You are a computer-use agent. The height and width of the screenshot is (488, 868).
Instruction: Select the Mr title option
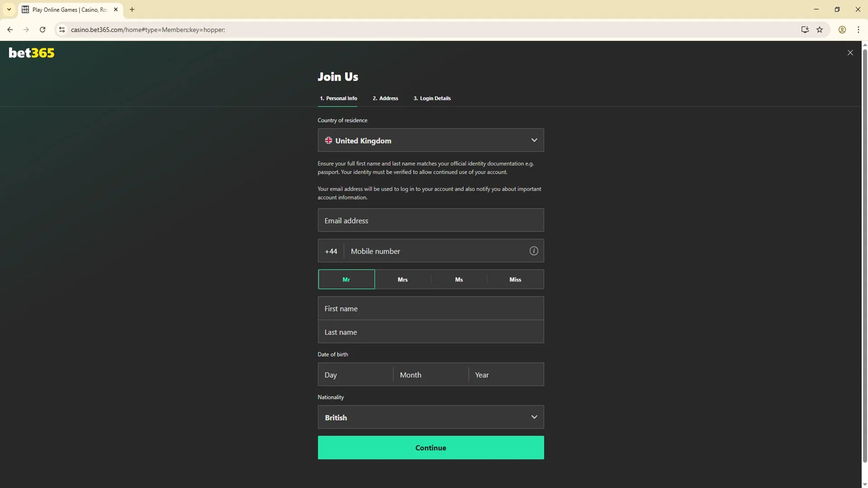(346, 280)
